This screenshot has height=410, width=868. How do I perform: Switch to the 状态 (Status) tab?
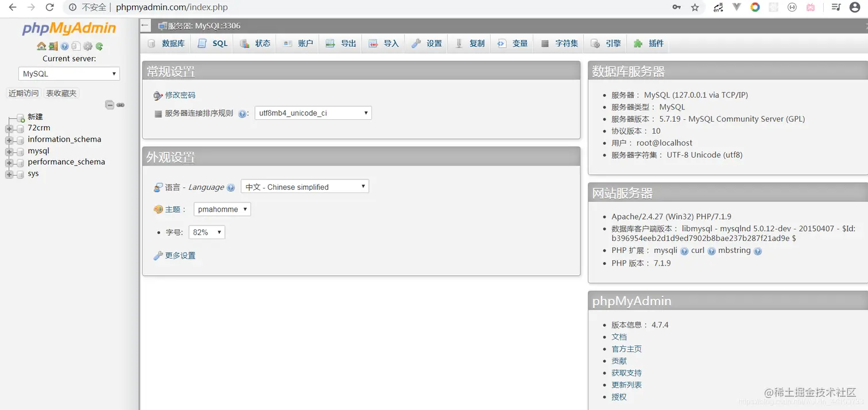[255, 44]
